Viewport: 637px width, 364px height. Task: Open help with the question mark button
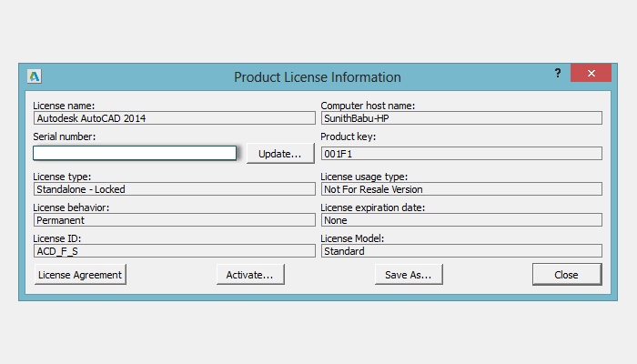(x=558, y=73)
